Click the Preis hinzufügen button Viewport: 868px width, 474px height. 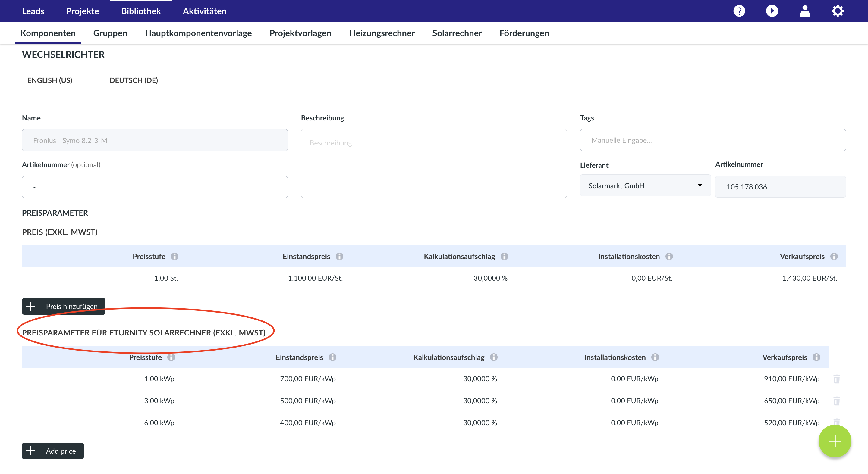pyautogui.click(x=64, y=306)
